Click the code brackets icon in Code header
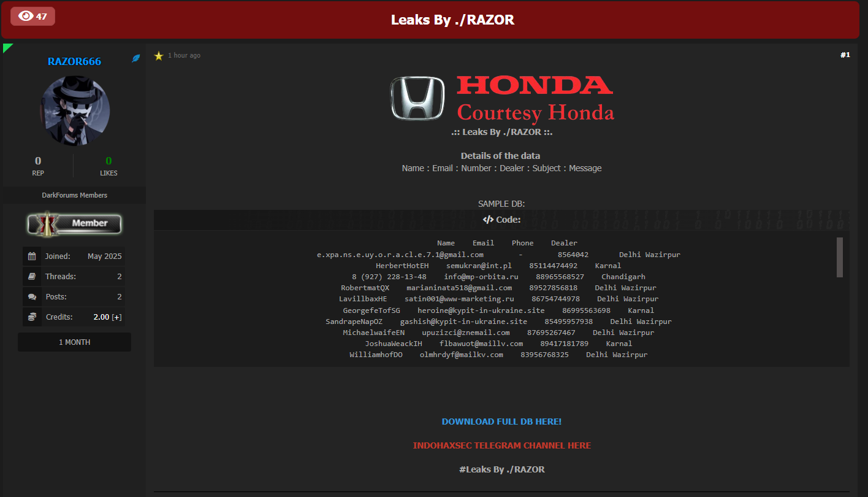 pyautogui.click(x=488, y=220)
